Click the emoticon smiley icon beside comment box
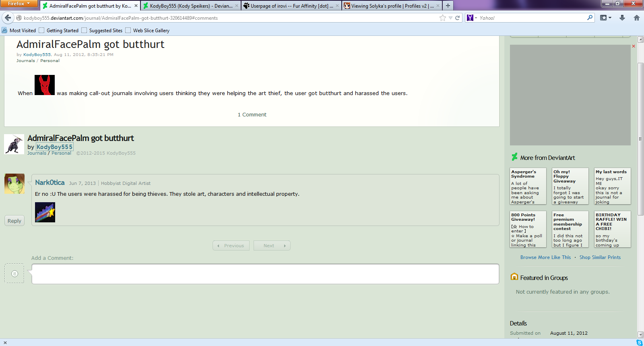The width and height of the screenshot is (644, 346). (x=14, y=273)
